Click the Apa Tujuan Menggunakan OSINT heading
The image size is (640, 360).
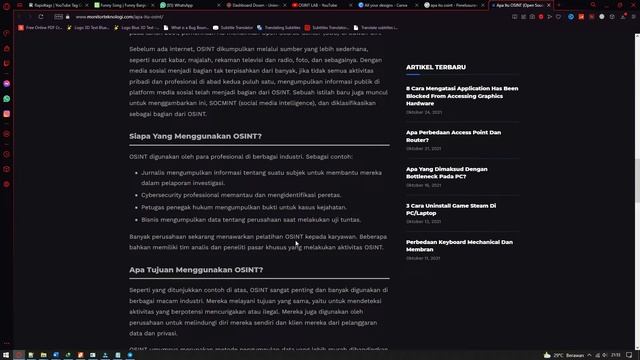pos(196,270)
